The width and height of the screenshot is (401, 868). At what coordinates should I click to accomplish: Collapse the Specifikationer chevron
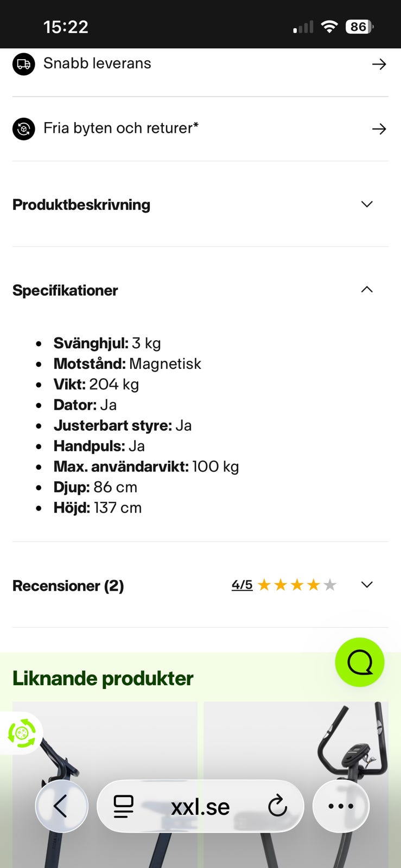point(367,290)
